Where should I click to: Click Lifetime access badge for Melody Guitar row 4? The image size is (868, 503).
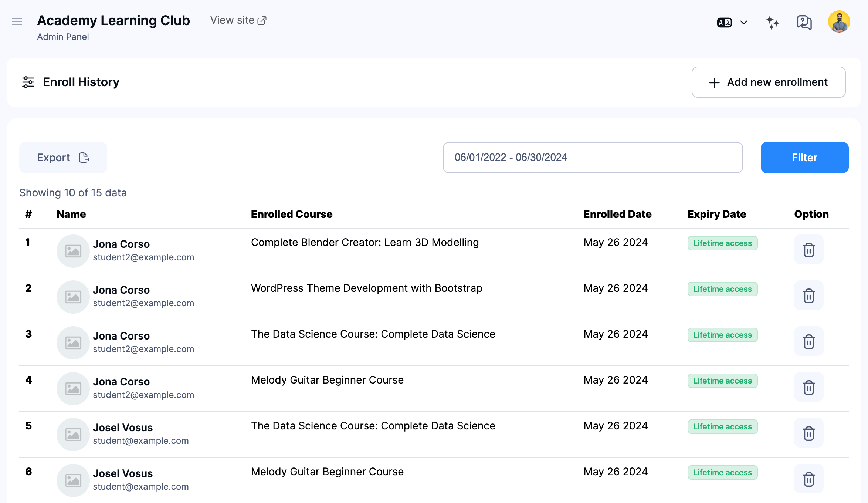pos(722,381)
